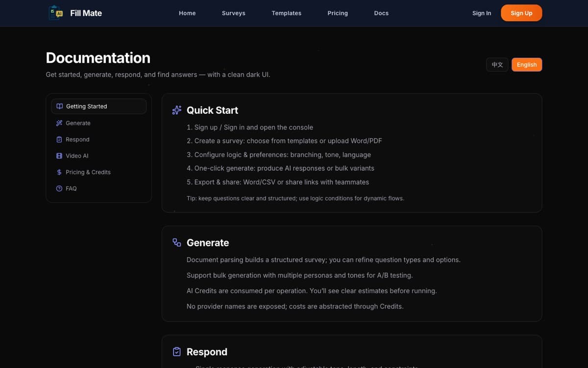The image size is (588, 368).
Task: Click the question mark icon beside FAQ
Action: click(59, 188)
